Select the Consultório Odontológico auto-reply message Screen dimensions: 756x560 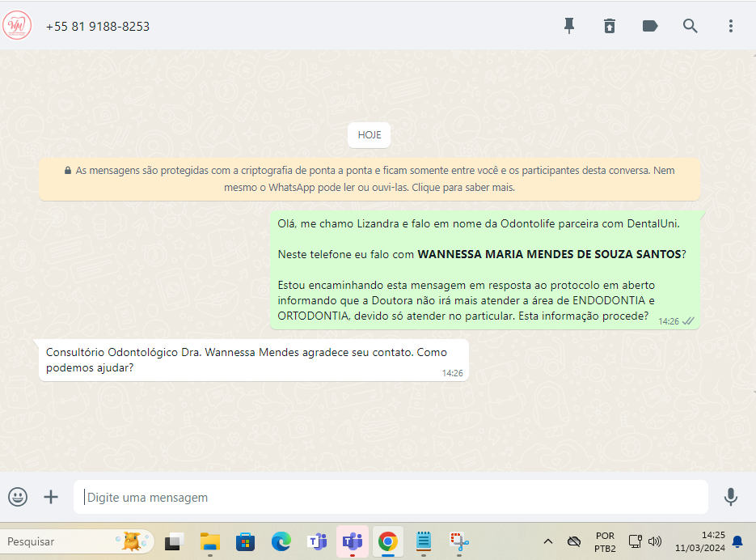pos(254,360)
